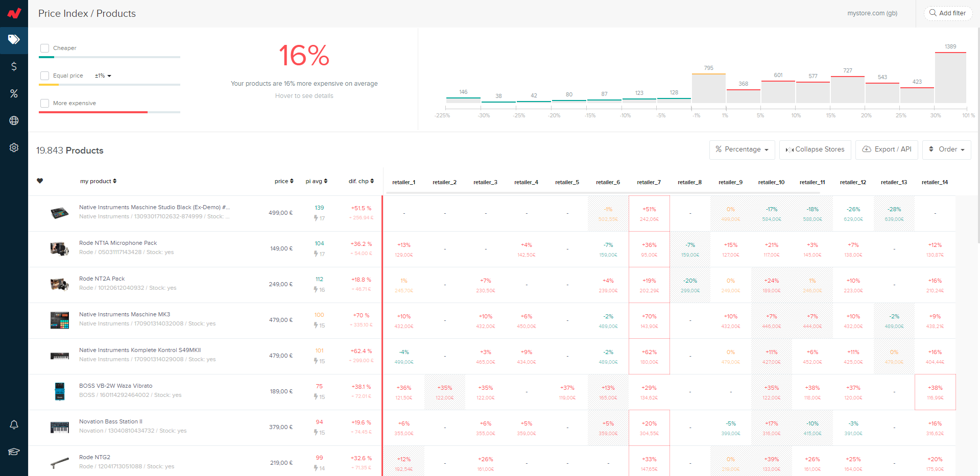Click lightning icon under pi avg 139
The image size is (980, 476).
(x=316, y=218)
